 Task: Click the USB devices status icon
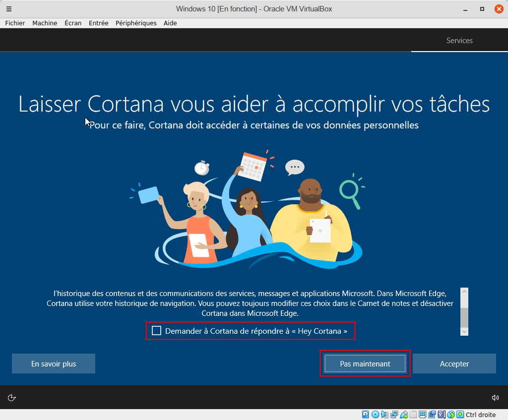404,415
